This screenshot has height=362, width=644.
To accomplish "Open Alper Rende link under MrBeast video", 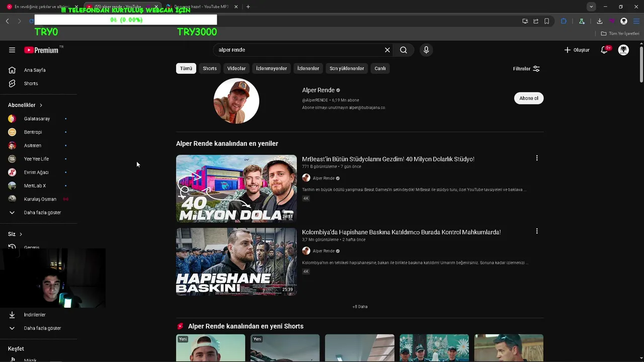I will [x=324, y=178].
